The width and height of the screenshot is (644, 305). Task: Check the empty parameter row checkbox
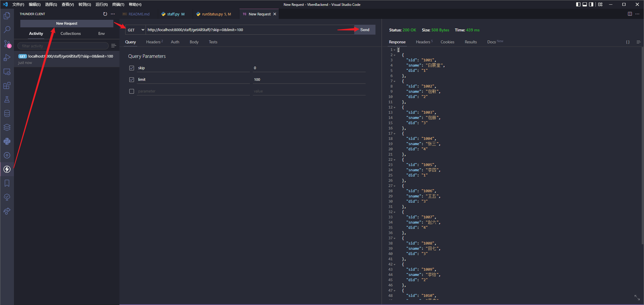pos(132,91)
